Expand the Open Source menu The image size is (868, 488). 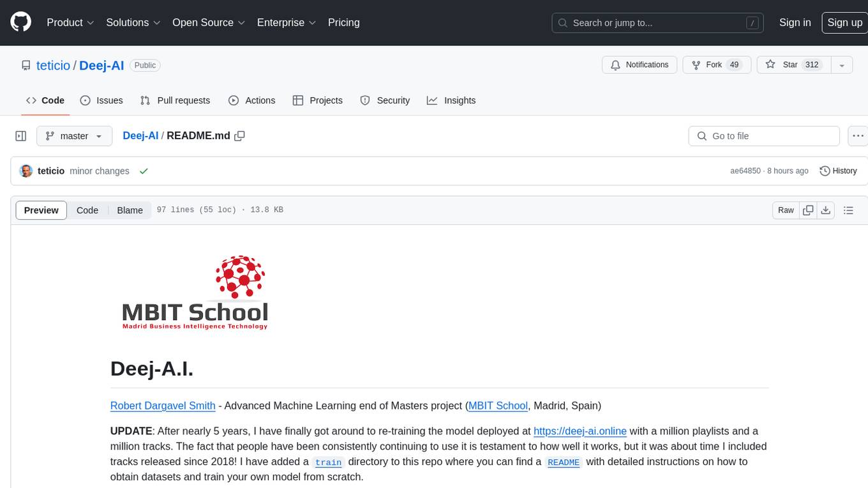point(209,22)
